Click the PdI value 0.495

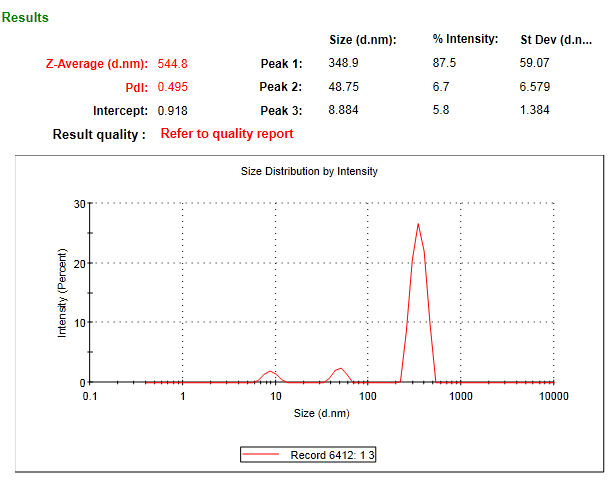click(x=173, y=87)
